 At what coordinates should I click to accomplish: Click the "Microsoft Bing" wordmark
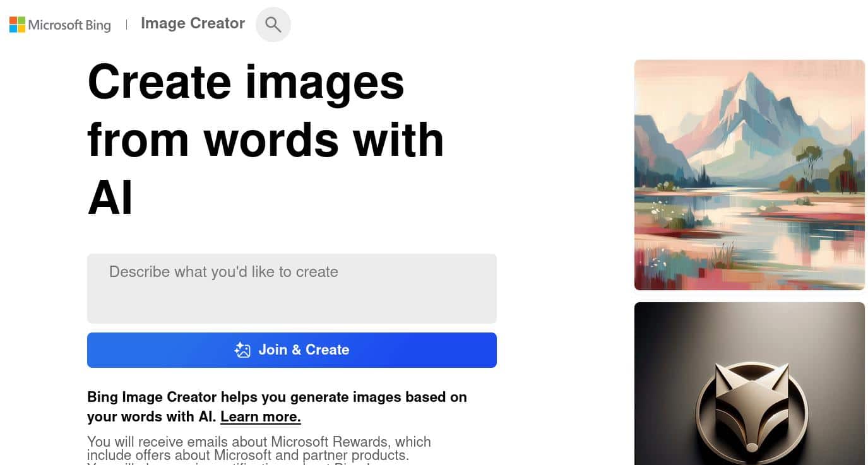69,25
